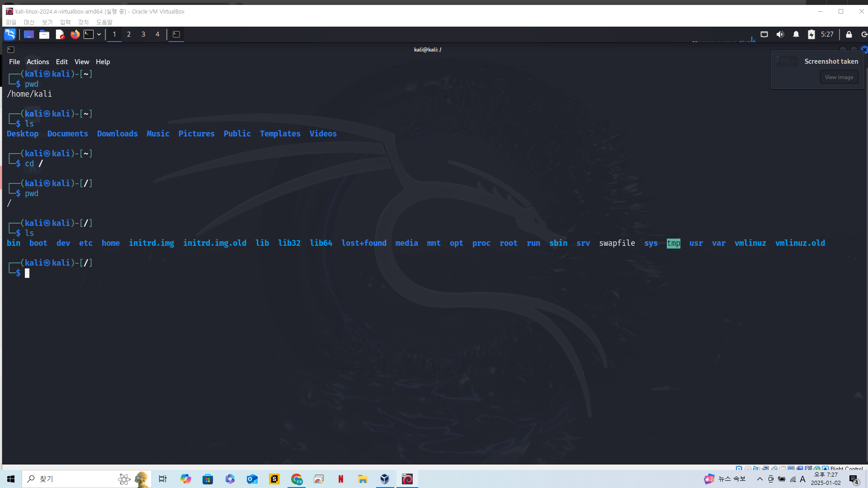Open the file manager from the Kali panel
The width and height of the screenshot is (868, 488).
44,34
